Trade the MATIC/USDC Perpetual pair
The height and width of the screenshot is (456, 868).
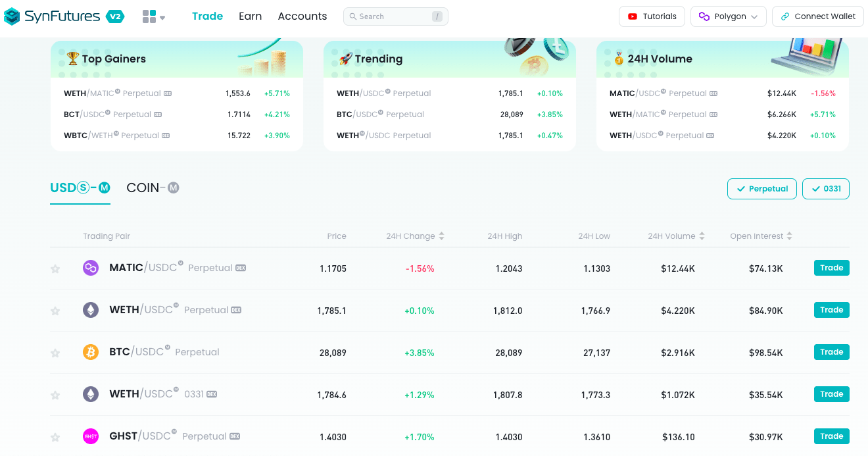coord(831,268)
